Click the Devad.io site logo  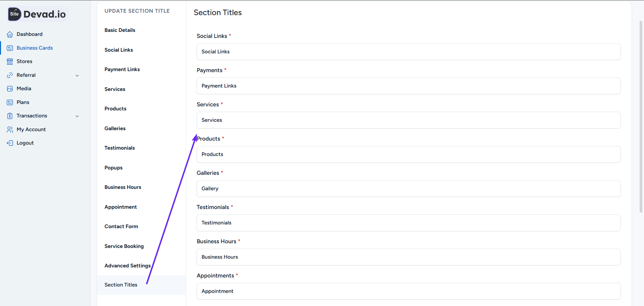click(x=38, y=14)
